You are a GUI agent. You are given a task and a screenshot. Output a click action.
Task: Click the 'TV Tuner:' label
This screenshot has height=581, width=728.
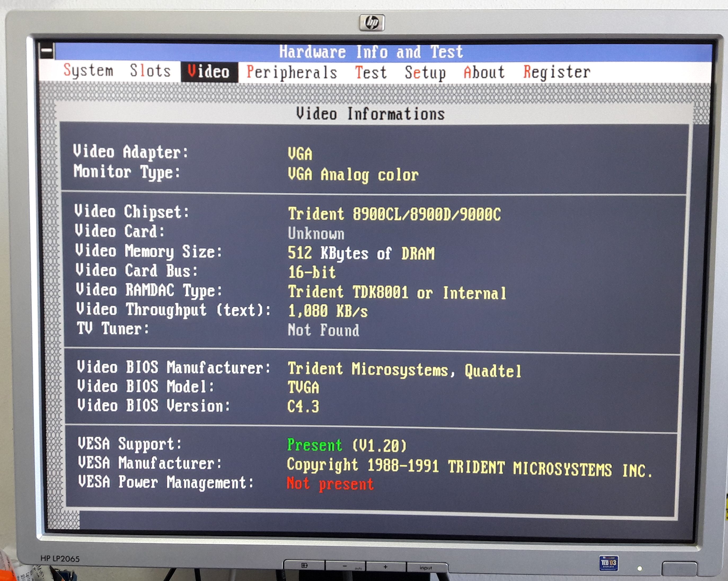click(113, 328)
